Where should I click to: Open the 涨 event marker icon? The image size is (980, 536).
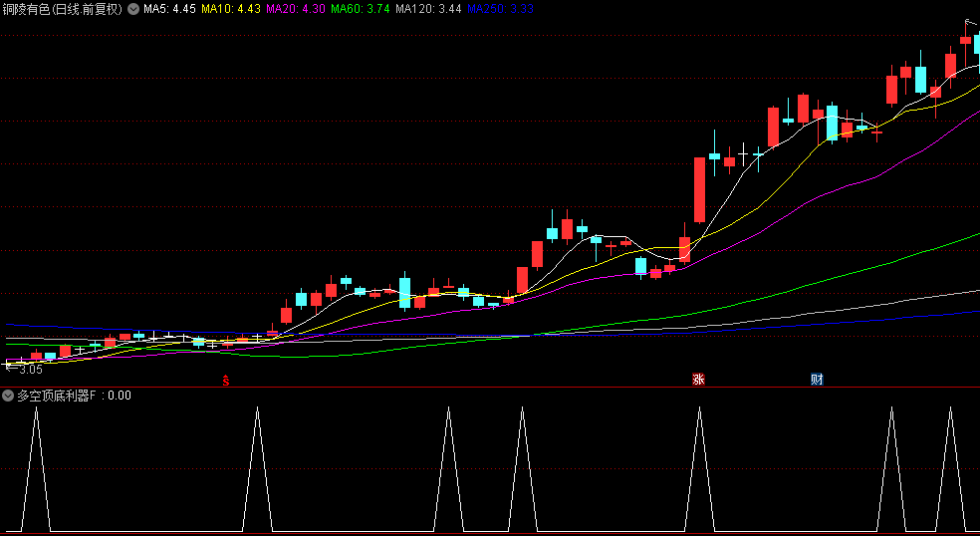[698, 379]
